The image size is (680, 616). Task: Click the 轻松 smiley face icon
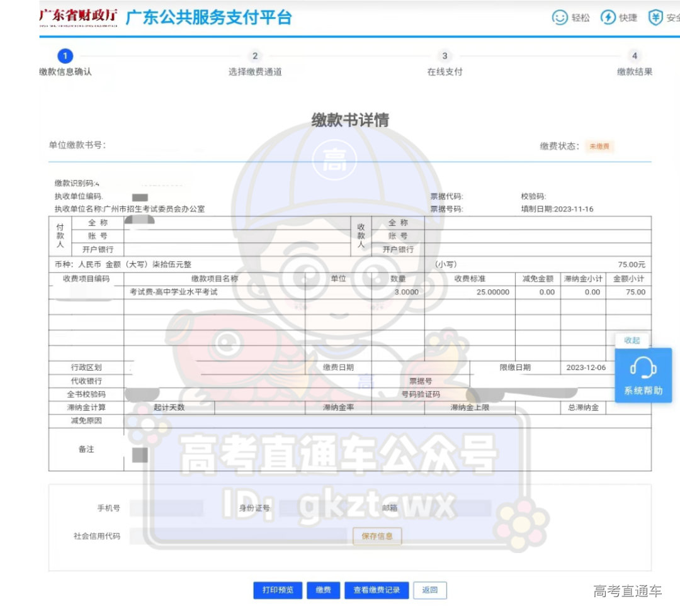coord(559,18)
